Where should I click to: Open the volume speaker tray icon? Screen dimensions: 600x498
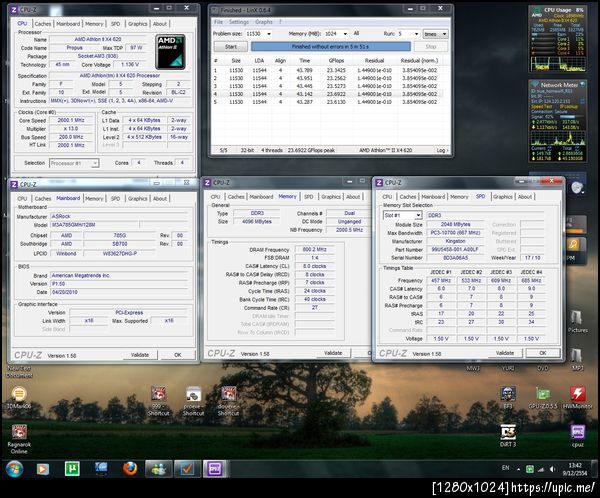click(552, 469)
